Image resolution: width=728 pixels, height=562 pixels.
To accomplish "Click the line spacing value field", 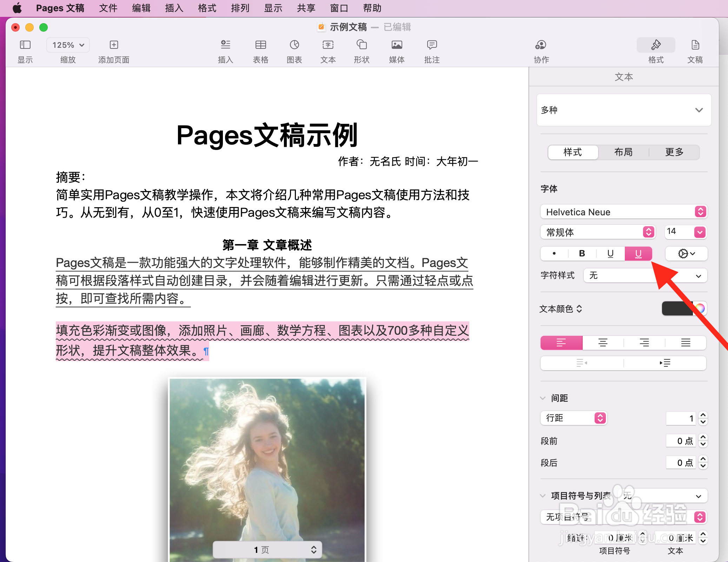I will (x=681, y=418).
